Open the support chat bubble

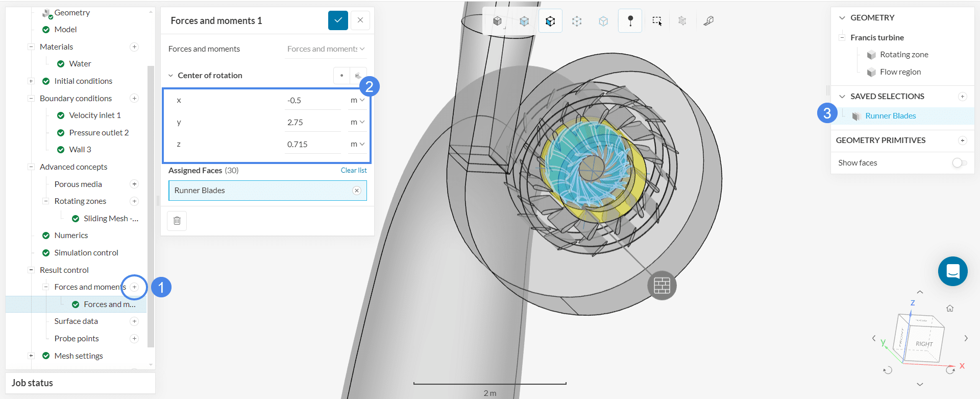coord(952,271)
